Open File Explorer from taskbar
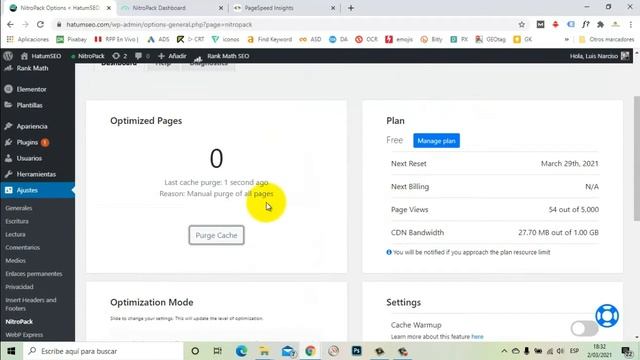 [264, 351]
